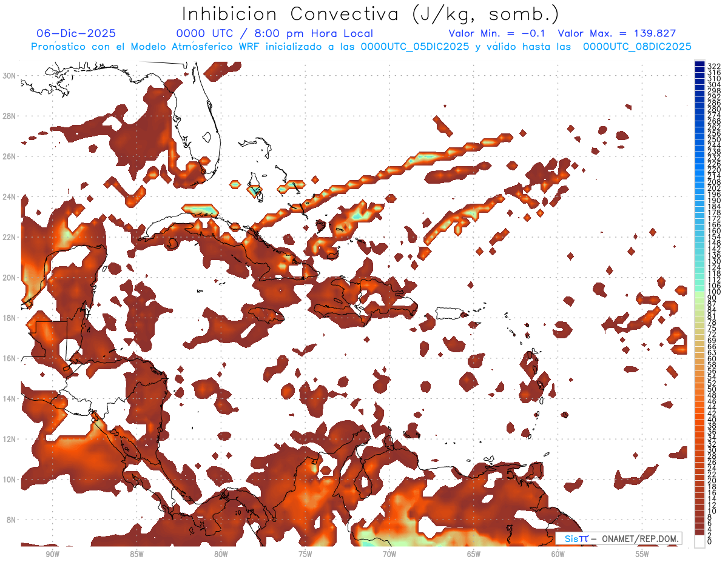728x562 pixels.
Task: Click the 8N latitude label
Action: pos(12,520)
